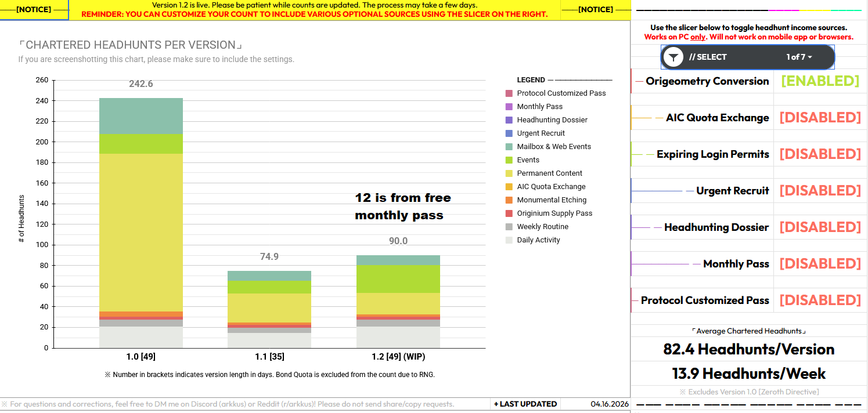Screen dimensions: 868x413
Task: Click the 'Version 1.2 is live' notice line
Action: coord(315,5)
